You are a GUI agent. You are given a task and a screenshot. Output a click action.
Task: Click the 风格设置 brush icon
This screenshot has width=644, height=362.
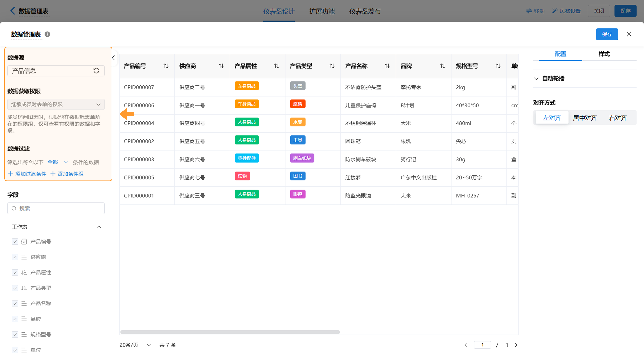(555, 11)
